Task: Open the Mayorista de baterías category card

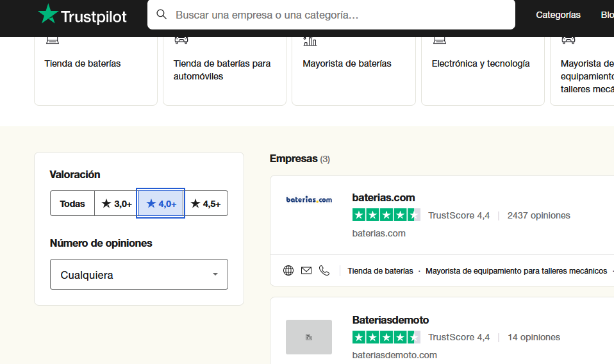Action: (x=354, y=70)
